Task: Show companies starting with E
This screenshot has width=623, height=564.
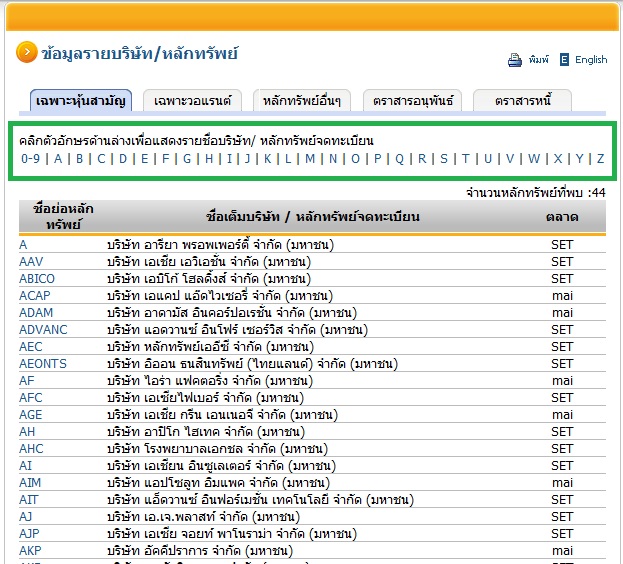Action: point(145,159)
